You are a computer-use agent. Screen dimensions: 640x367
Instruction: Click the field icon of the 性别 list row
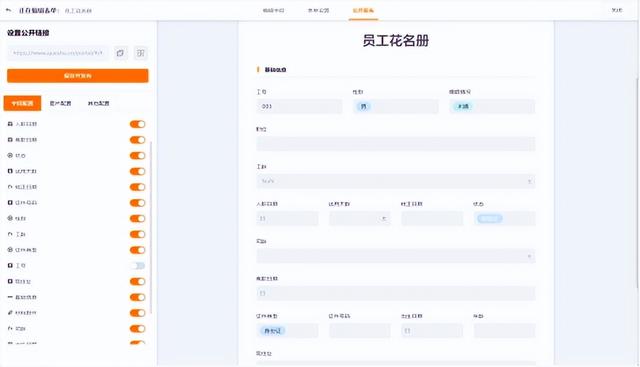pos(10,218)
